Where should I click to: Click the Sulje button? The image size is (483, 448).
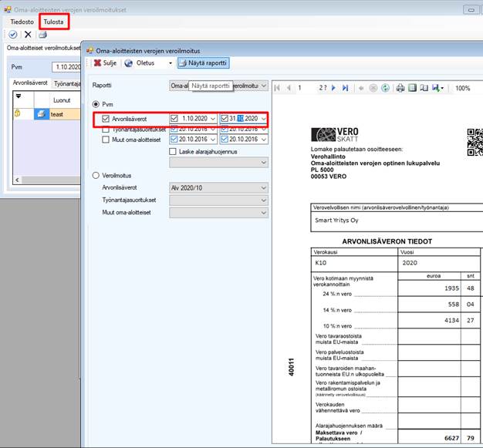coord(106,63)
